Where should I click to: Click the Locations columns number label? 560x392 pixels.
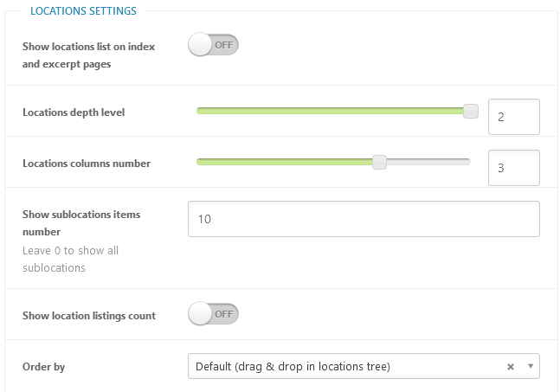[x=87, y=164]
